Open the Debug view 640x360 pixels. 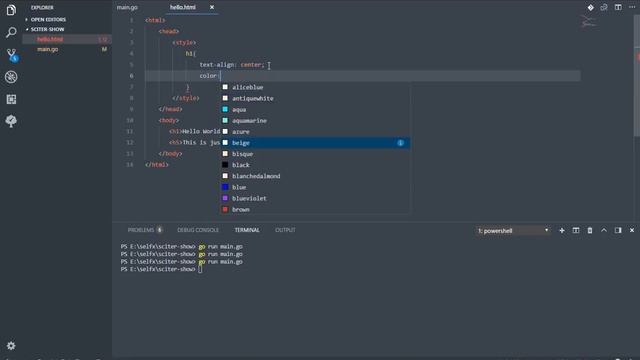tap(11, 77)
